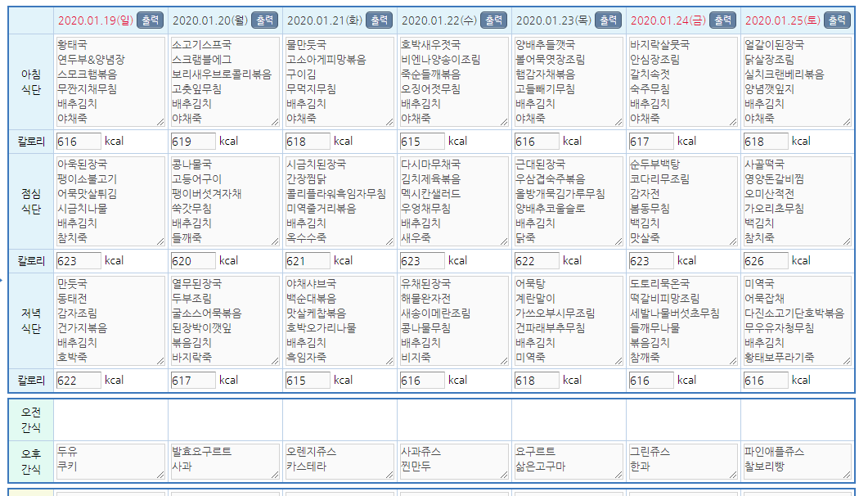Print the 2020.01.24 (금) menu via 출력
Viewport: 868px width, 496px height.
coord(722,20)
